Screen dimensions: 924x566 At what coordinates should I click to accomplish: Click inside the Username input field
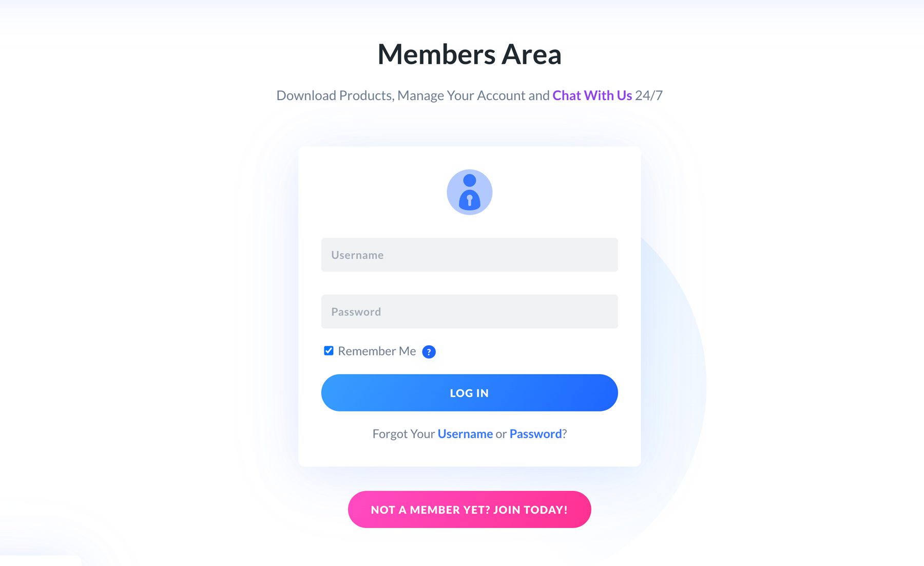[x=469, y=255]
